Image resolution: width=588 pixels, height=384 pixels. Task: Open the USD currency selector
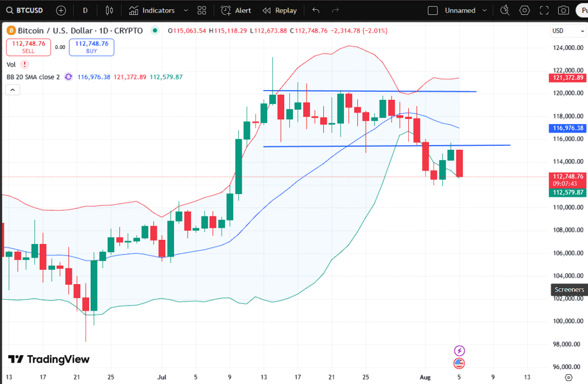tap(558, 30)
